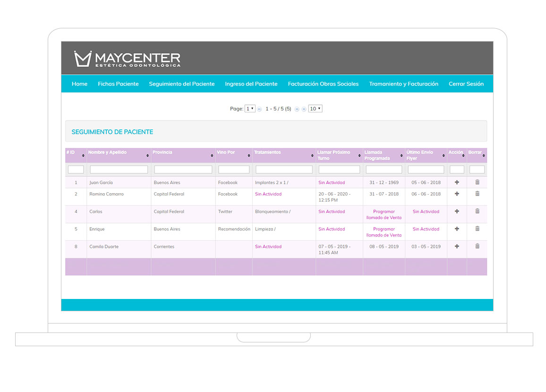Open the Page number dropdown
The width and height of the screenshot is (546, 392).
(x=250, y=109)
